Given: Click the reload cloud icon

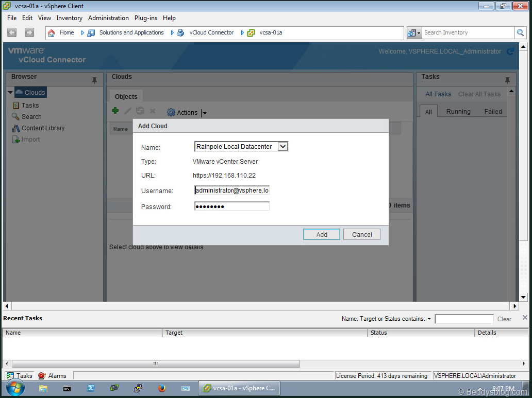Looking at the screenshot, I should (x=140, y=111).
